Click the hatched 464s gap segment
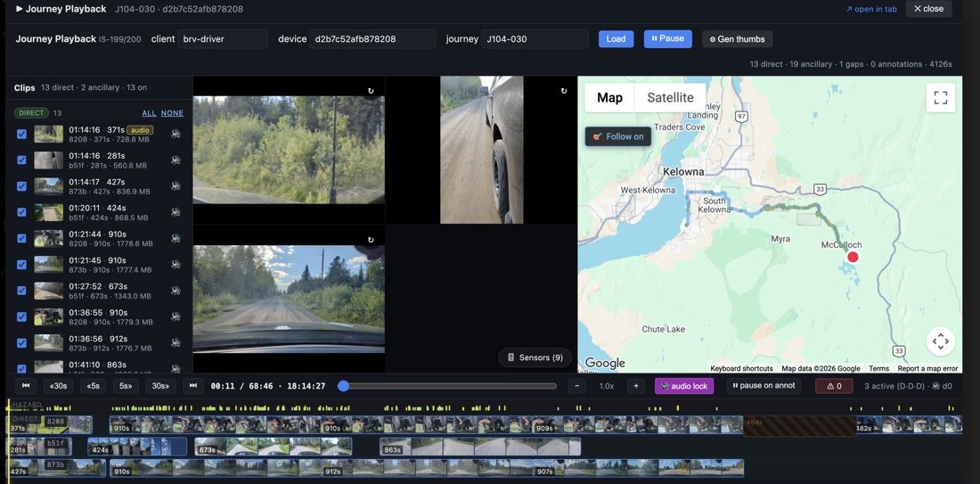The width and height of the screenshot is (980, 484). click(x=799, y=426)
